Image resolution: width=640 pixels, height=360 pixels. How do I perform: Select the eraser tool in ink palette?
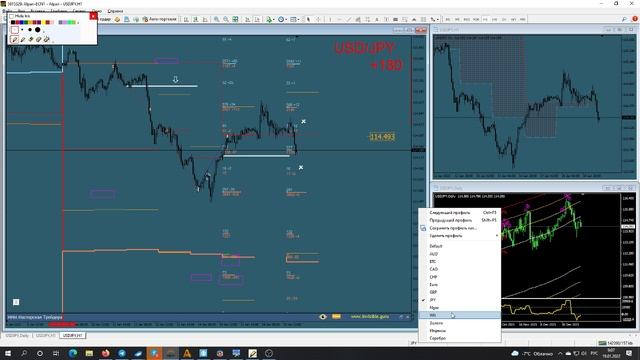coord(38,40)
